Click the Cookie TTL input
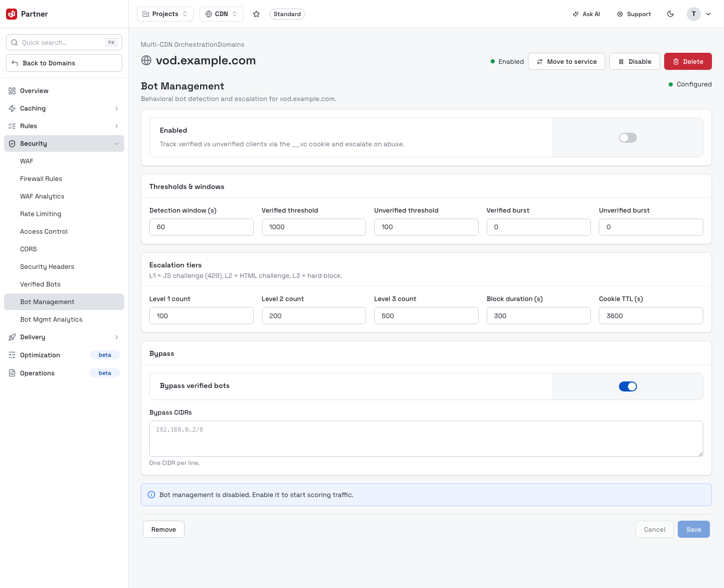The image size is (724, 588). click(x=651, y=316)
